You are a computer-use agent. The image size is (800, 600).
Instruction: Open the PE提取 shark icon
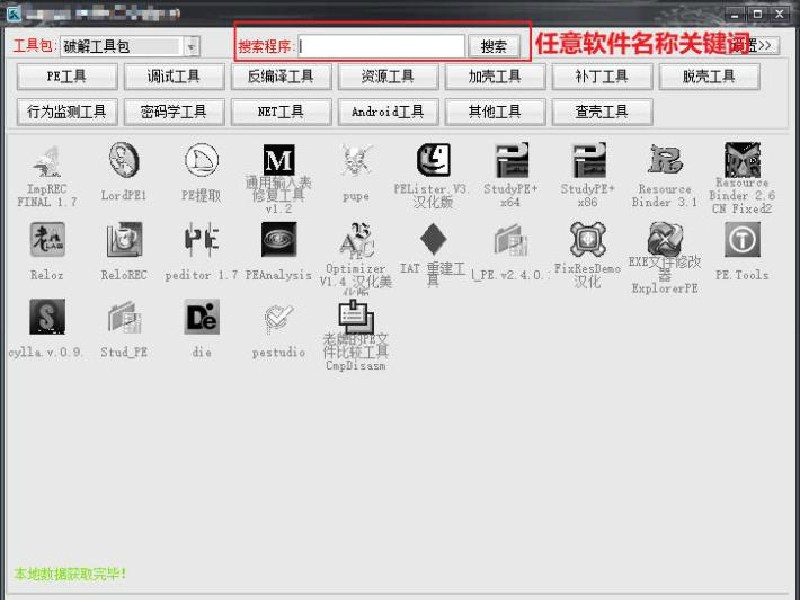[202, 160]
